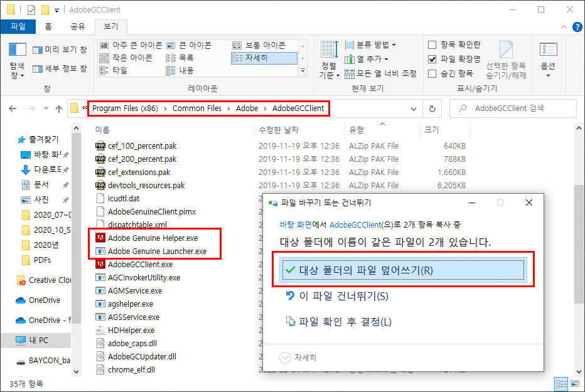Open the navigation pane (탐색 창) button
Image resolution: width=585 pixels, height=392 pixels.
coord(17,60)
